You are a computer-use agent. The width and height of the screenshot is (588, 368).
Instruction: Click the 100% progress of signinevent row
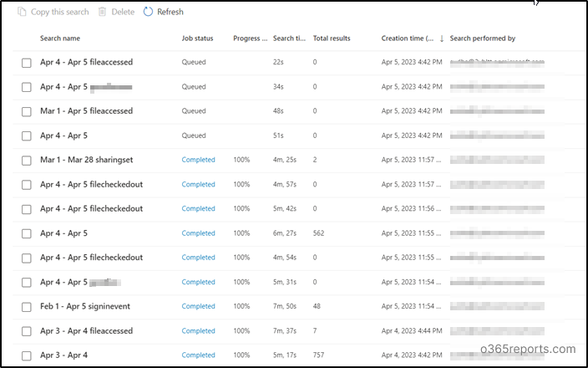pyautogui.click(x=241, y=306)
